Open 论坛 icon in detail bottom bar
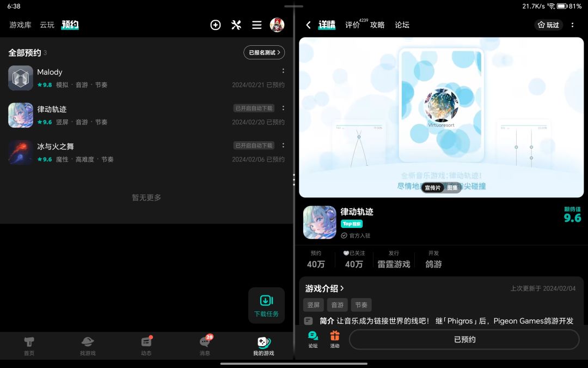Screen dimensions: 588x368 [313, 340]
